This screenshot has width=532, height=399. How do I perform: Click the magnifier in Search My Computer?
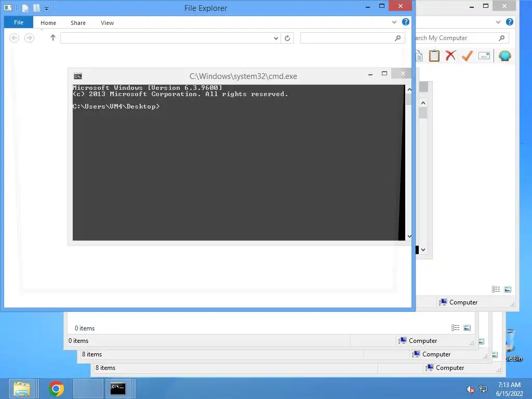coord(502,38)
